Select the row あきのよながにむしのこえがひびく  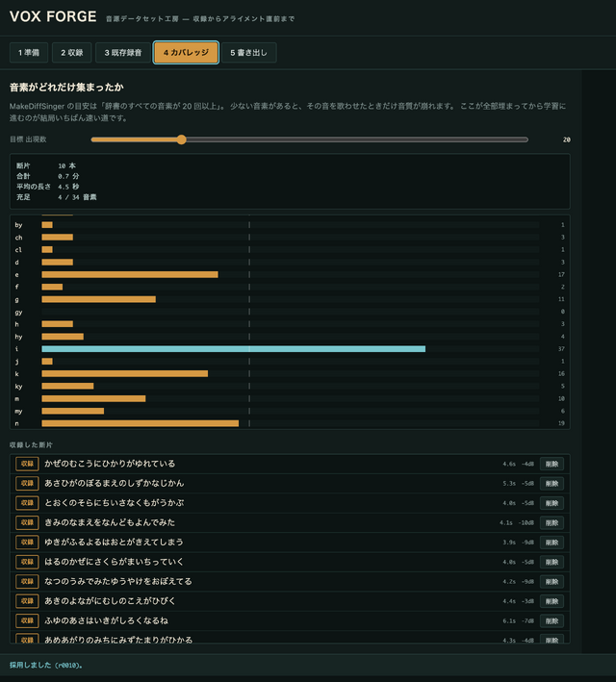(x=290, y=601)
